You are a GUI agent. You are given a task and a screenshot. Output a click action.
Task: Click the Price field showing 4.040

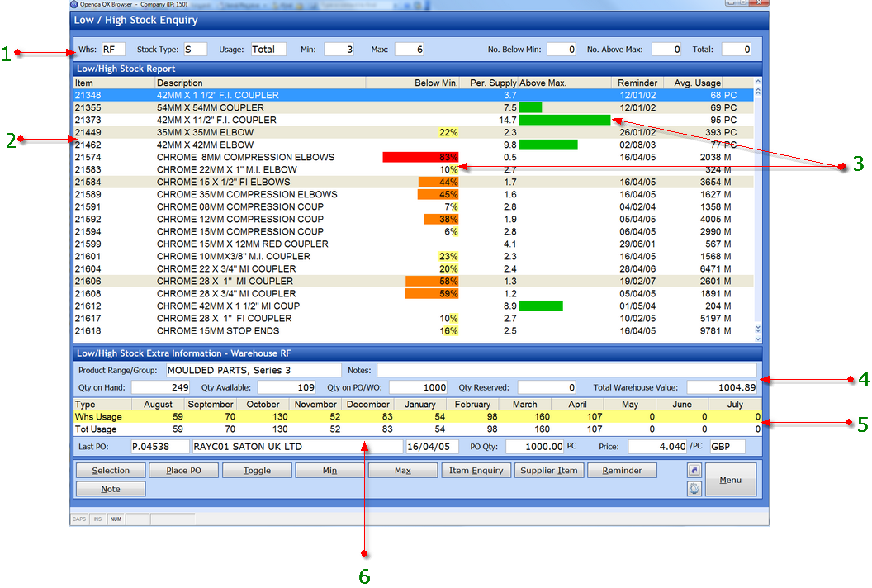[x=658, y=447]
